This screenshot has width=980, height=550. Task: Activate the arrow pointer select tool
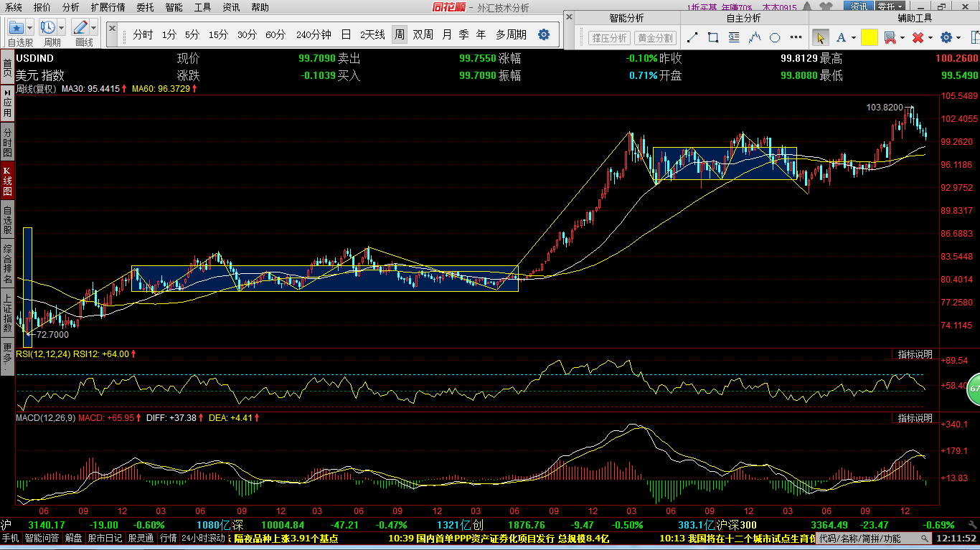[x=821, y=37]
